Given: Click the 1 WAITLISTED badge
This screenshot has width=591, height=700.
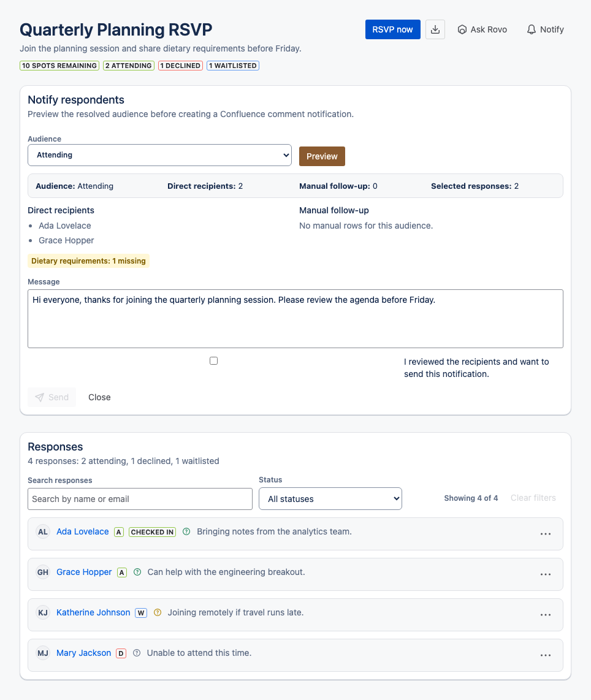Looking at the screenshot, I should [233, 66].
